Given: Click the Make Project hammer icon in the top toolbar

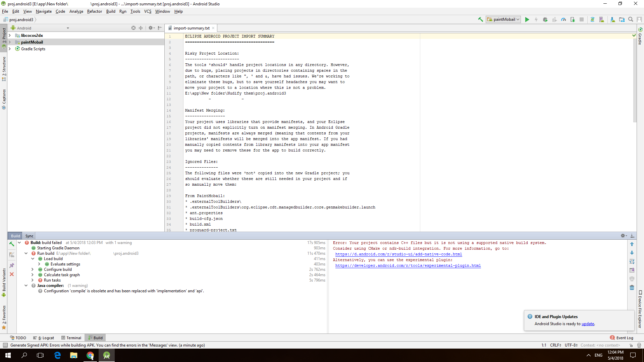Looking at the screenshot, I should click(x=480, y=19).
